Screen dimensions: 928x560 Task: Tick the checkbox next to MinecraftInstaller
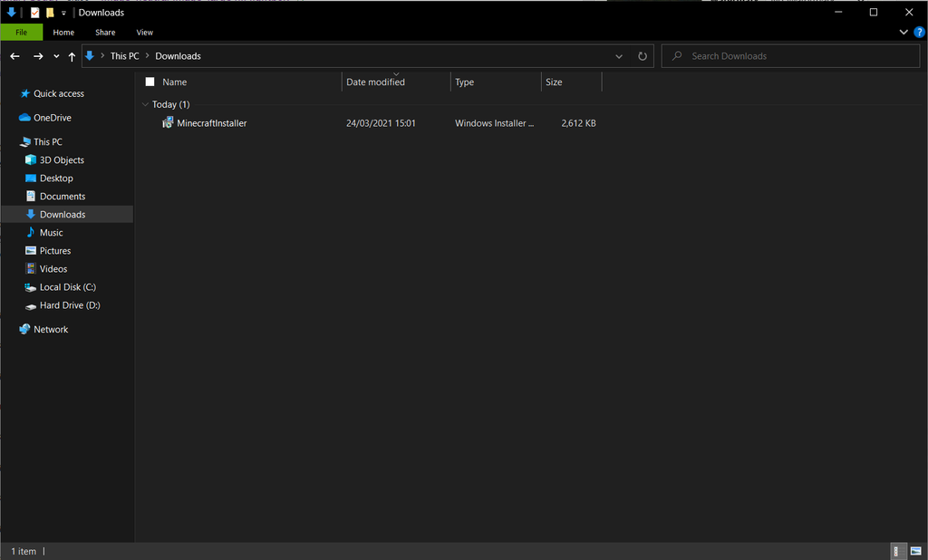click(x=150, y=122)
